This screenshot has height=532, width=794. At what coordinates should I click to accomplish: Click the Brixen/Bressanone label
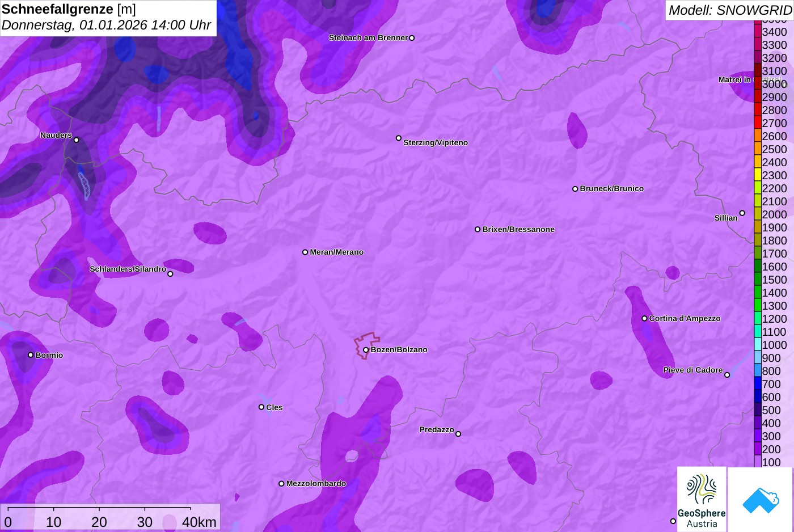518,229
